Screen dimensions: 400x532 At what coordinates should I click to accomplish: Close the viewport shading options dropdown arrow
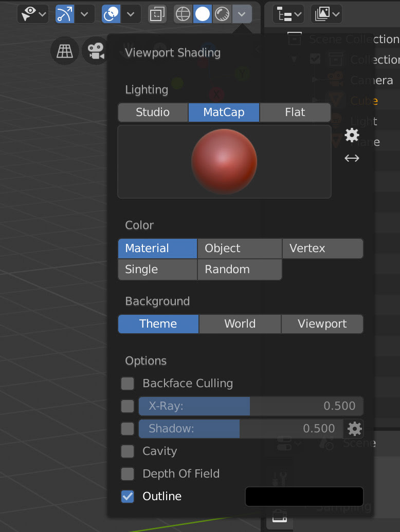[242, 14]
